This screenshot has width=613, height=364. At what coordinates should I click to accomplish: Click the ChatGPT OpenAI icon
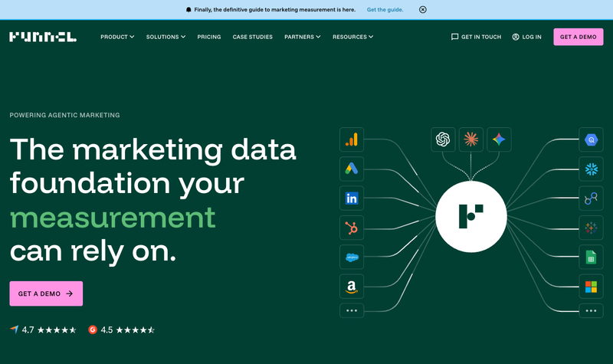coord(443,139)
